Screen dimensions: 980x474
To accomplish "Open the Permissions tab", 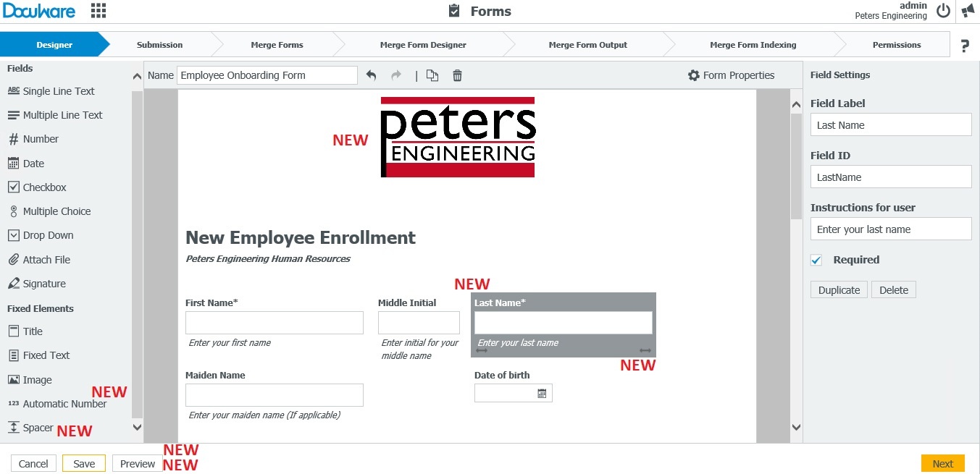I will [x=896, y=45].
